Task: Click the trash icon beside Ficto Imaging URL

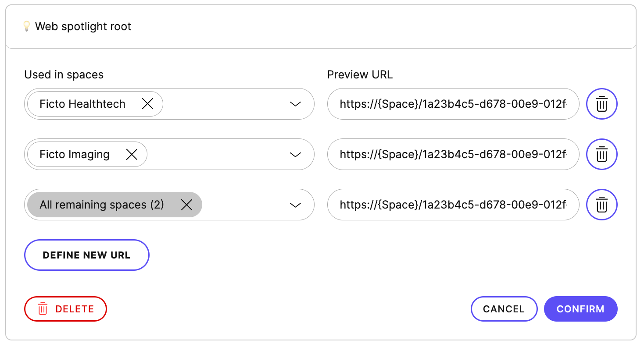Action: coord(601,154)
